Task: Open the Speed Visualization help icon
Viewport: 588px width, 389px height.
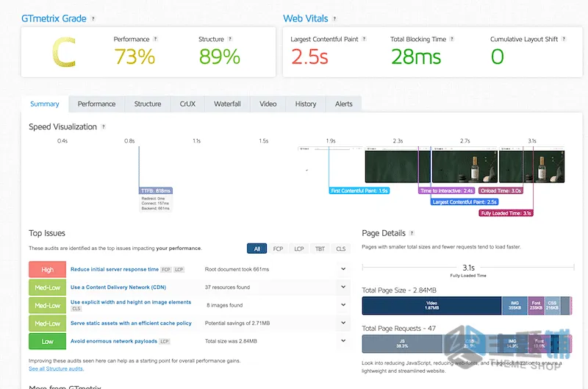Action: pyautogui.click(x=103, y=126)
